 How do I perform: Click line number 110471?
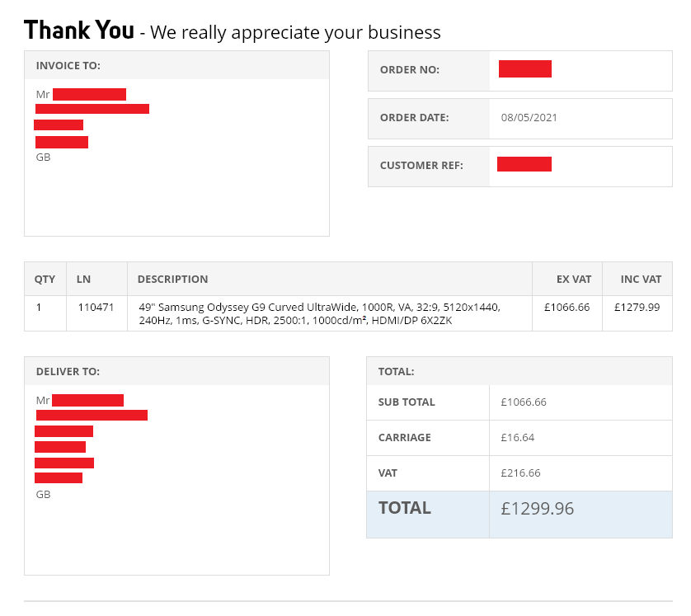(96, 307)
